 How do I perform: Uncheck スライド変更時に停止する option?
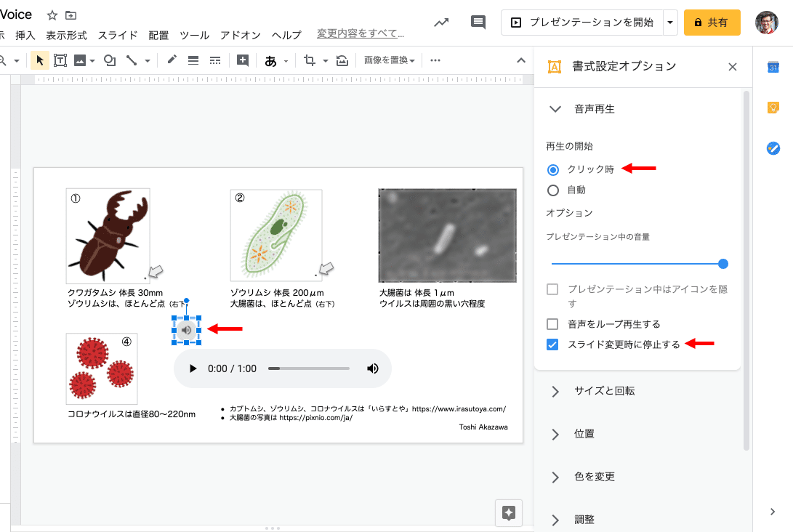(553, 344)
